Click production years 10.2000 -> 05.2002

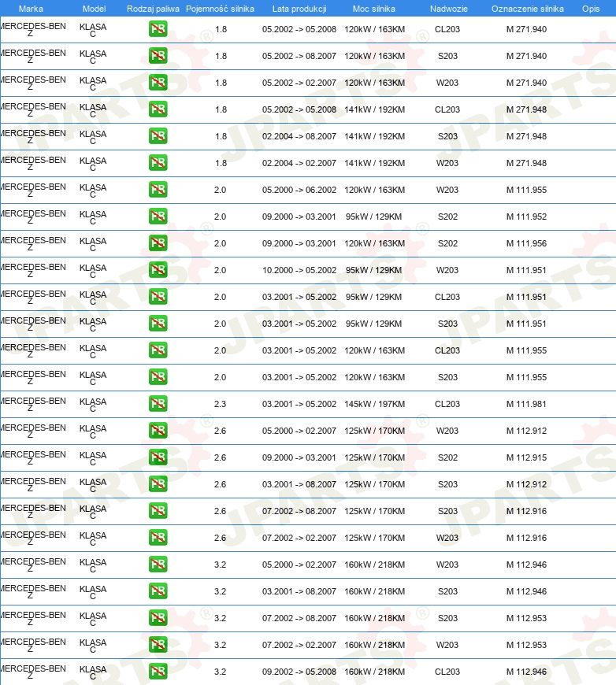299,270
